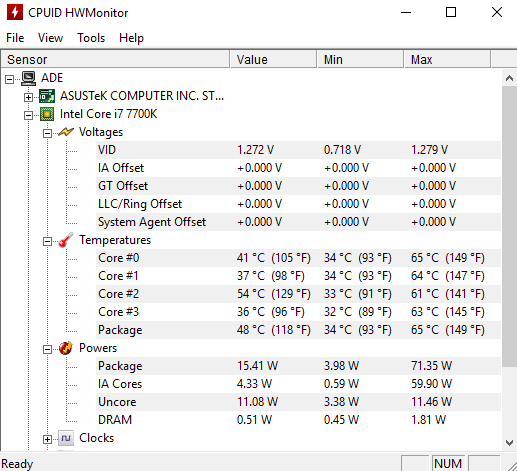Viewport: 517px width, 471px height.
Task: Click the Voltages lightning bolt icon
Action: click(x=65, y=132)
